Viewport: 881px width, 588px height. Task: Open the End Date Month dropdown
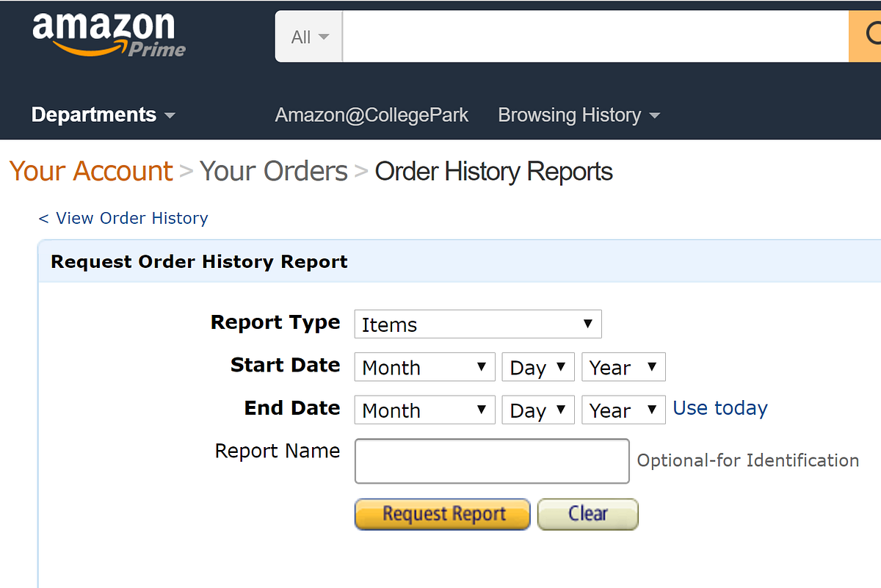(x=425, y=410)
